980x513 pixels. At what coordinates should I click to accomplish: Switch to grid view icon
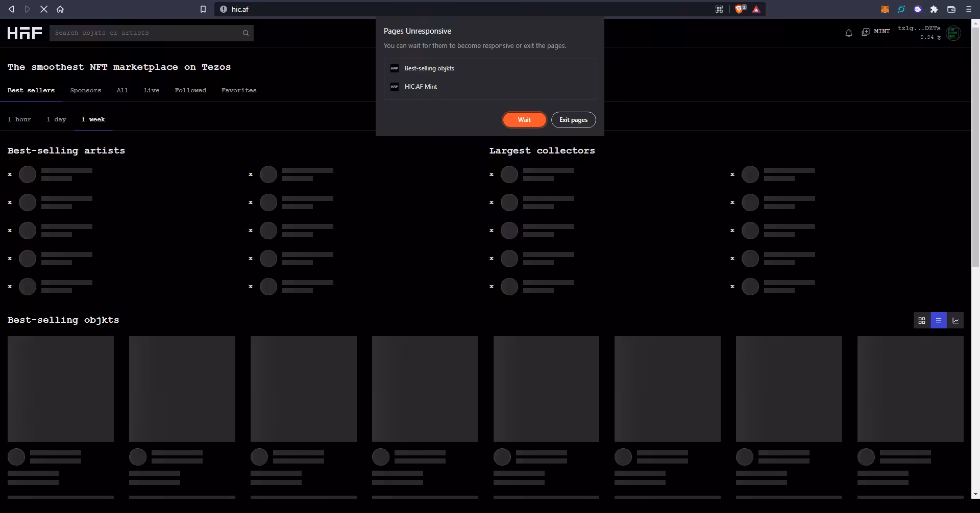921,320
